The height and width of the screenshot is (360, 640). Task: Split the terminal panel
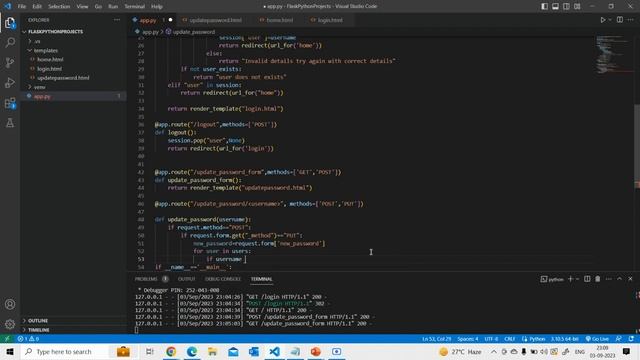point(587,279)
